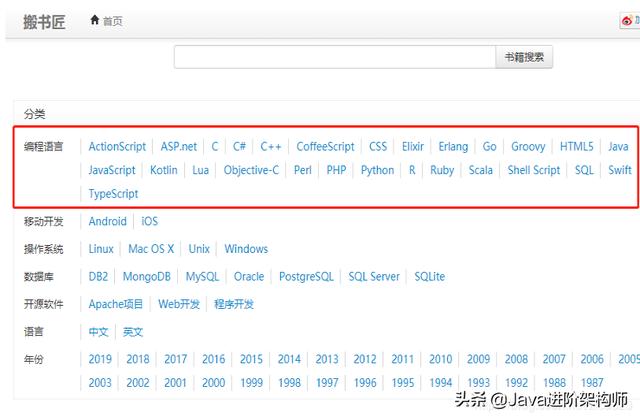This screenshot has width=640, height=420.
Task: Open the TypeScript category
Action: 113,194
